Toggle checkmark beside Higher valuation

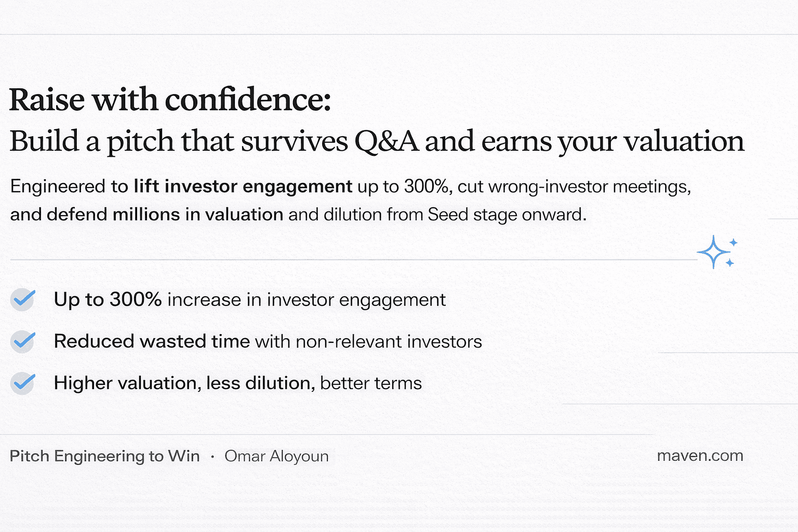(23, 383)
